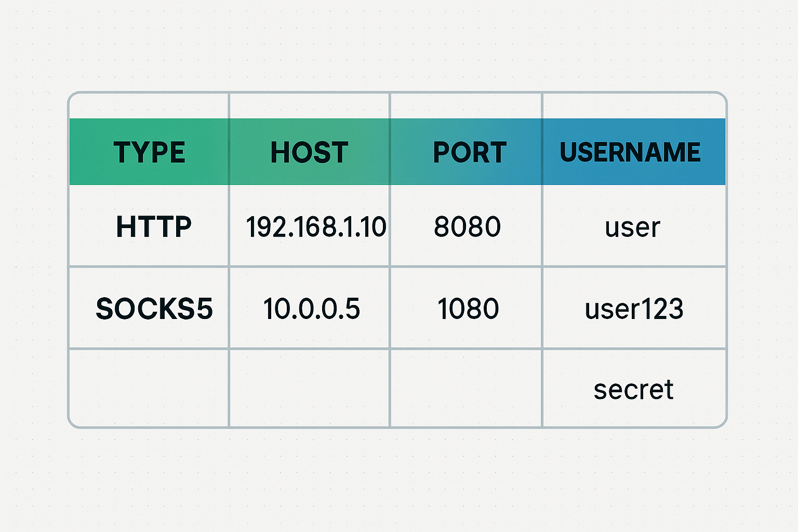Image resolution: width=798 pixels, height=532 pixels.
Task: Click the empty port cell in last row
Action: (x=466, y=388)
